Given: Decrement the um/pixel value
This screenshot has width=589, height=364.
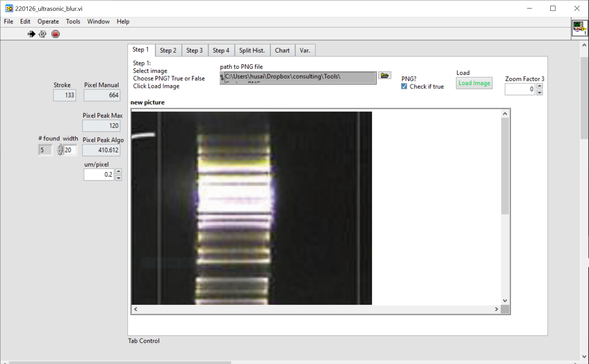Looking at the screenshot, I should click(x=119, y=178).
